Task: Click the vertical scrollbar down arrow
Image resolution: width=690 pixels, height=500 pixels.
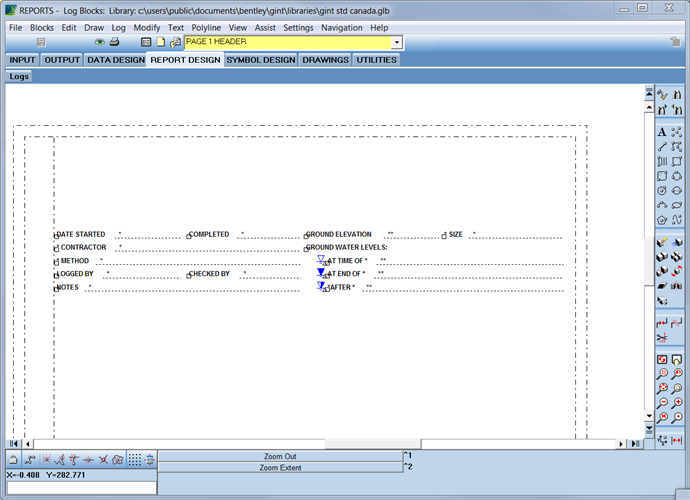Action: coord(649,415)
